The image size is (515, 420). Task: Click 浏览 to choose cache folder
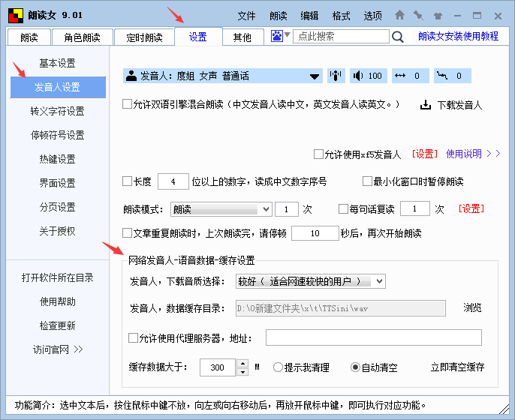pyautogui.click(x=472, y=307)
